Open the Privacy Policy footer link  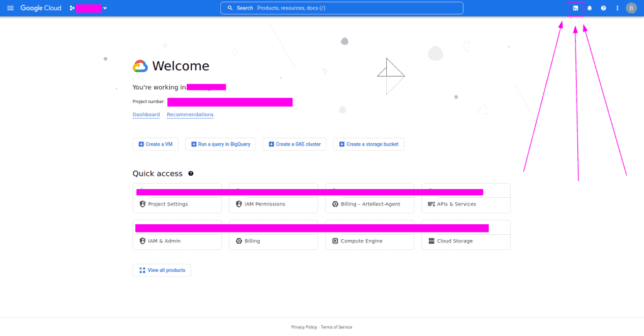pyautogui.click(x=304, y=327)
